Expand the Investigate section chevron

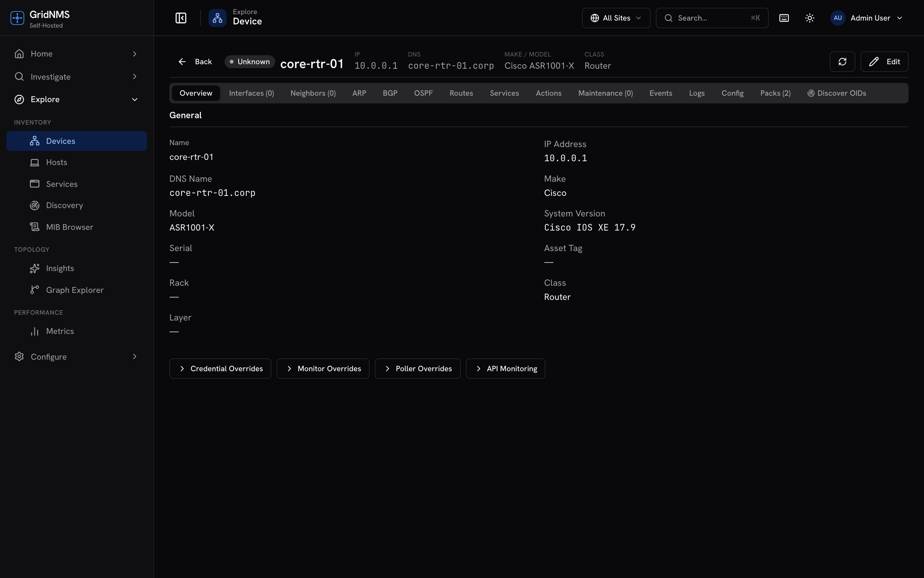pos(134,76)
